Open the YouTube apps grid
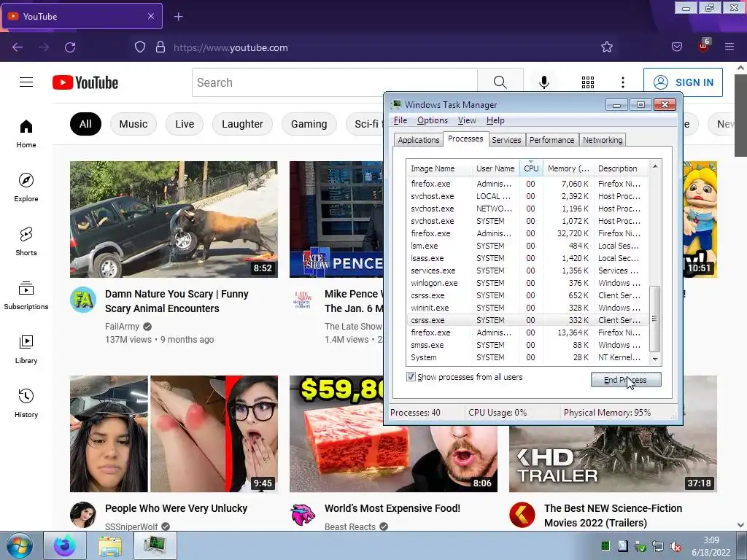The width and height of the screenshot is (747, 560). 588,82
